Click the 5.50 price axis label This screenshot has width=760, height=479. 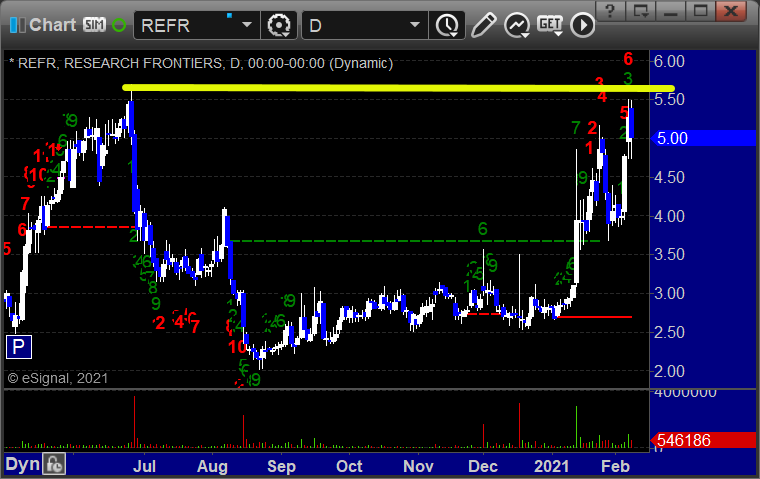669,99
